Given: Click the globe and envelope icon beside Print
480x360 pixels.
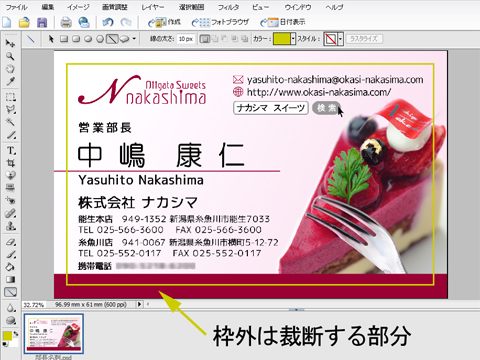Looking at the screenshot, I should click(x=84, y=22).
